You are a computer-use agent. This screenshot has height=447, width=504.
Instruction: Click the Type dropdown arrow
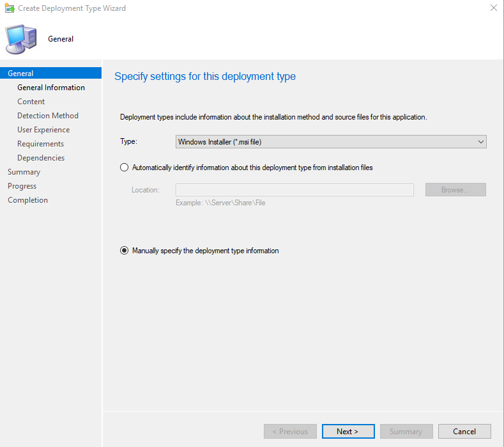coord(480,142)
